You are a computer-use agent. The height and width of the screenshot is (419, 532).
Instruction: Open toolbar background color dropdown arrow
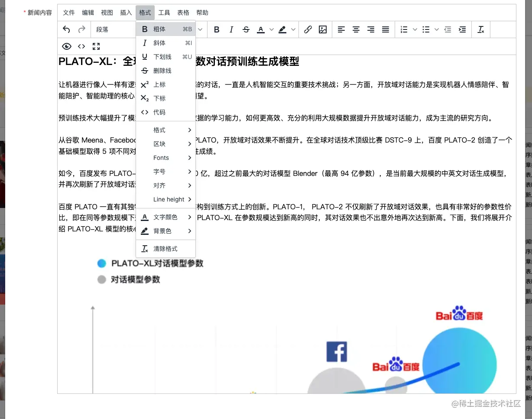pyautogui.click(x=293, y=29)
